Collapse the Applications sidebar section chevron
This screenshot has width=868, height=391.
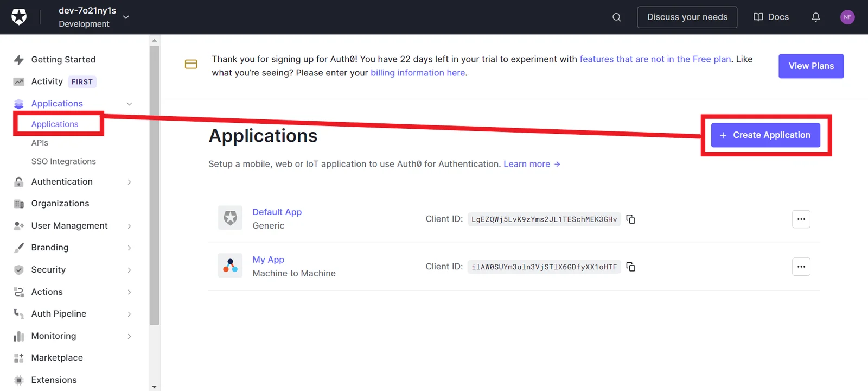click(129, 104)
